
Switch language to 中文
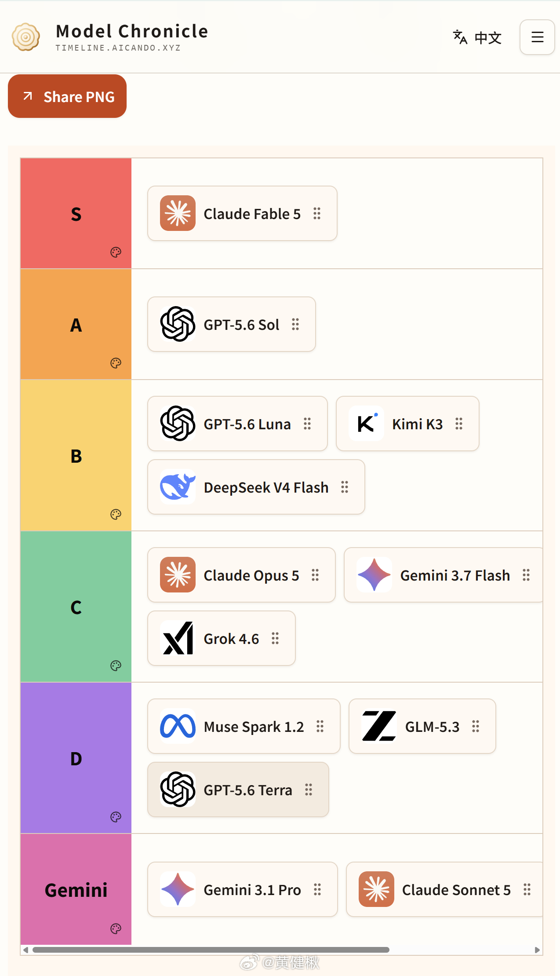(x=477, y=37)
